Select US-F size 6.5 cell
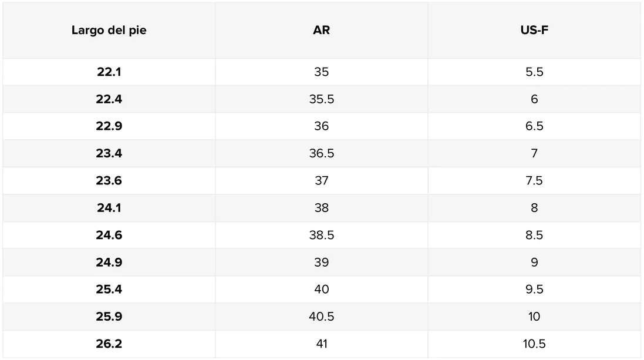Image resolution: width=644 pixels, height=360 pixels. pos(534,126)
